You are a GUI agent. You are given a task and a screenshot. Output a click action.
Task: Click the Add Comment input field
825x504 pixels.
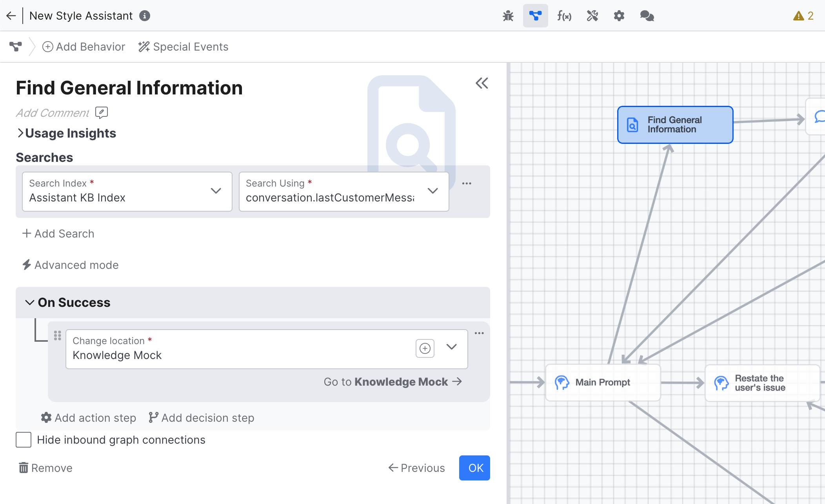53,112
